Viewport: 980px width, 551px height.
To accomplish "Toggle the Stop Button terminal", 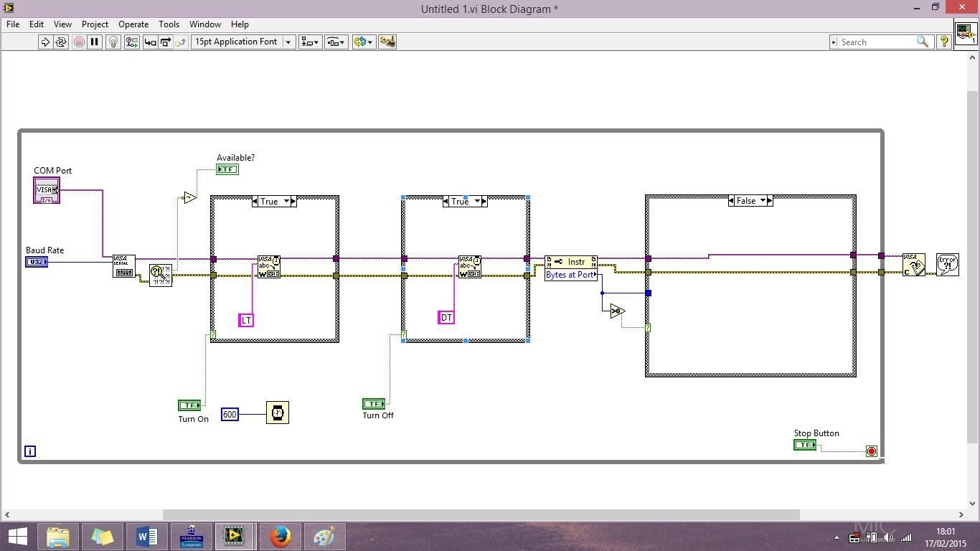I will tap(805, 445).
